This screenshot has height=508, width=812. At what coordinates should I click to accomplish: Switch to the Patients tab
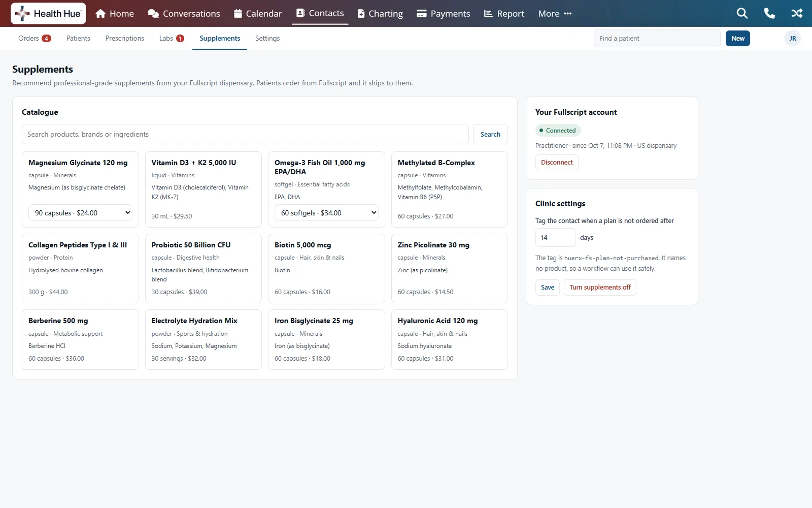[78, 38]
